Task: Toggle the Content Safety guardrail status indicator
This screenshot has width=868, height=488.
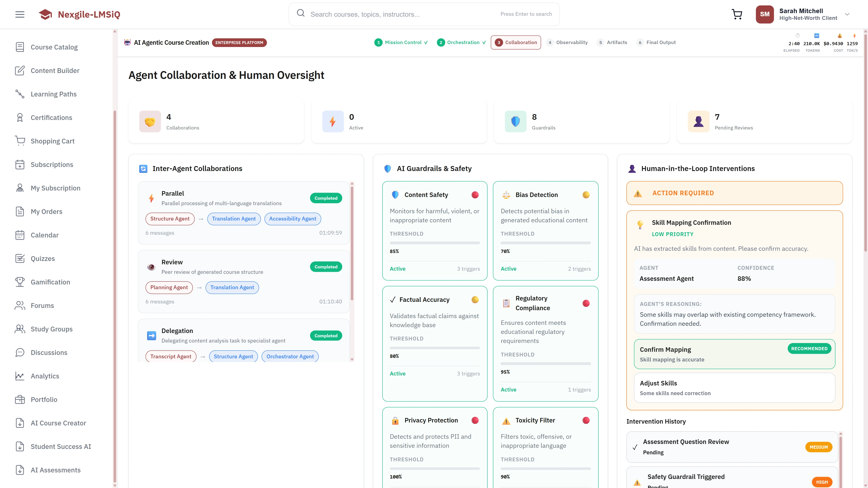Action: (475, 194)
